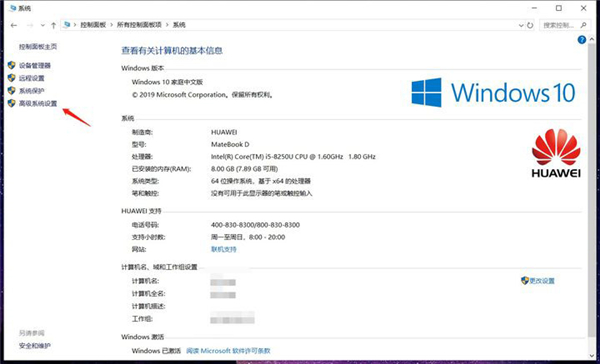Select text Windows 10 家庭中文版
Image resolution: width=600 pixels, height=364 pixels.
point(167,82)
